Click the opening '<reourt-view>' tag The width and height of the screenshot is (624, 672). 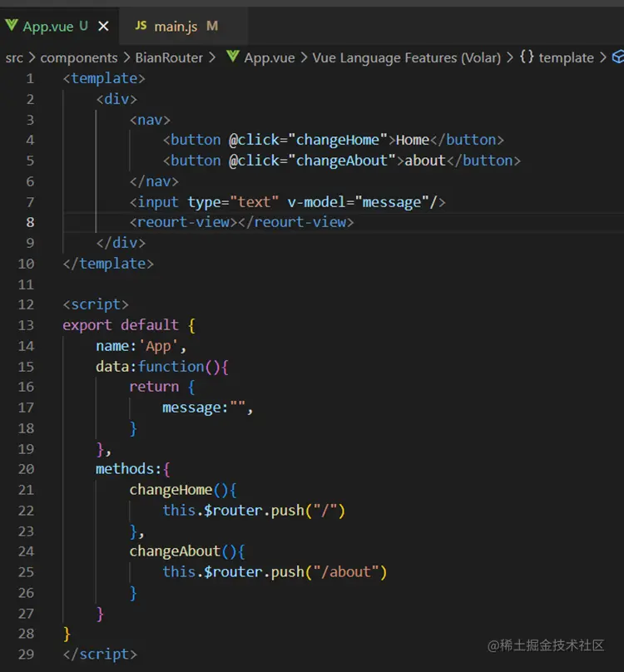[184, 222]
